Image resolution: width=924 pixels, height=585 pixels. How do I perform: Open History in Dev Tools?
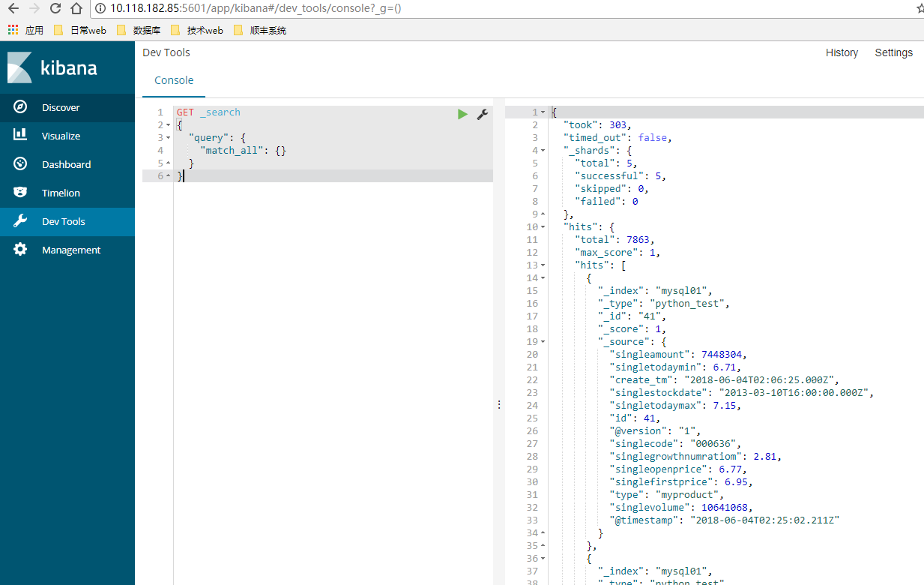(x=842, y=52)
